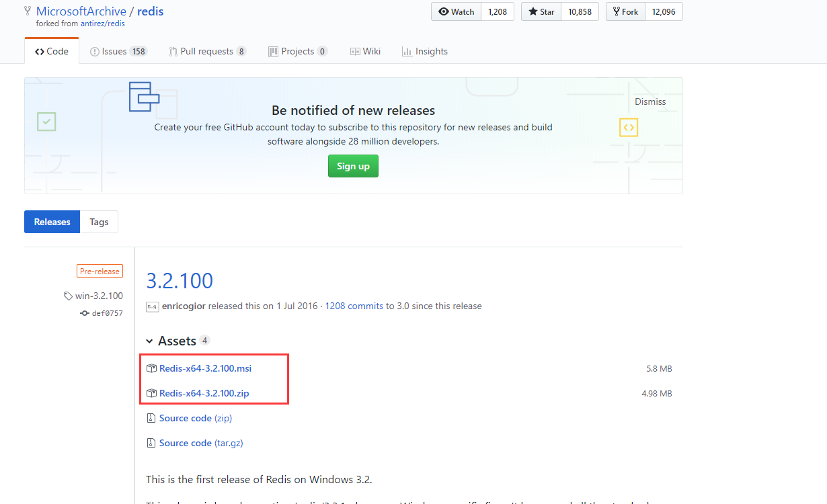This screenshot has width=827, height=504.
Task: Click the 5.8 MB file size text
Action: pyautogui.click(x=659, y=369)
